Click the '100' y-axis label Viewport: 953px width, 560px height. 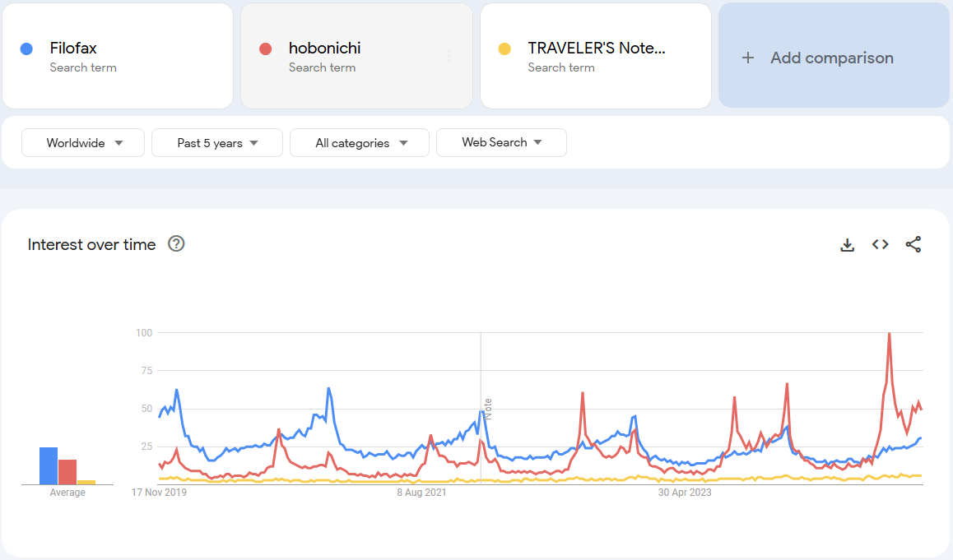(144, 333)
